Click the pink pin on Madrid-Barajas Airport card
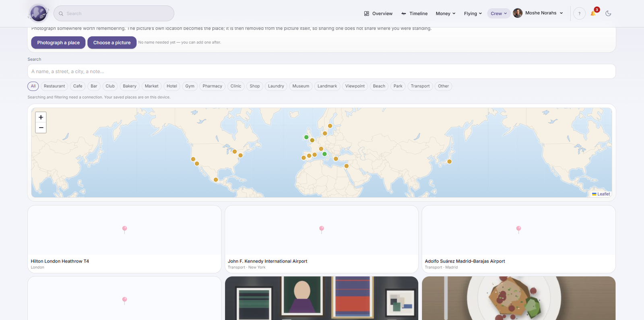 [x=519, y=229]
